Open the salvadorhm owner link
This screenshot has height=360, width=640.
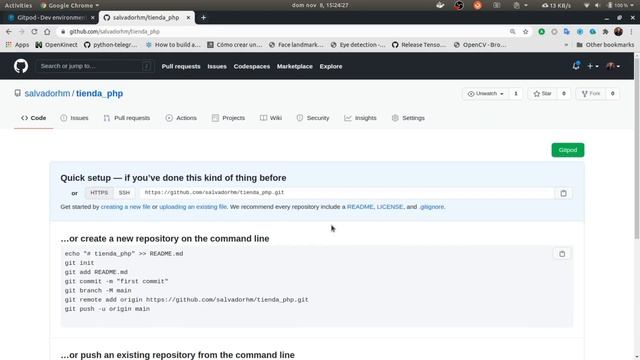[x=47, y=93]
